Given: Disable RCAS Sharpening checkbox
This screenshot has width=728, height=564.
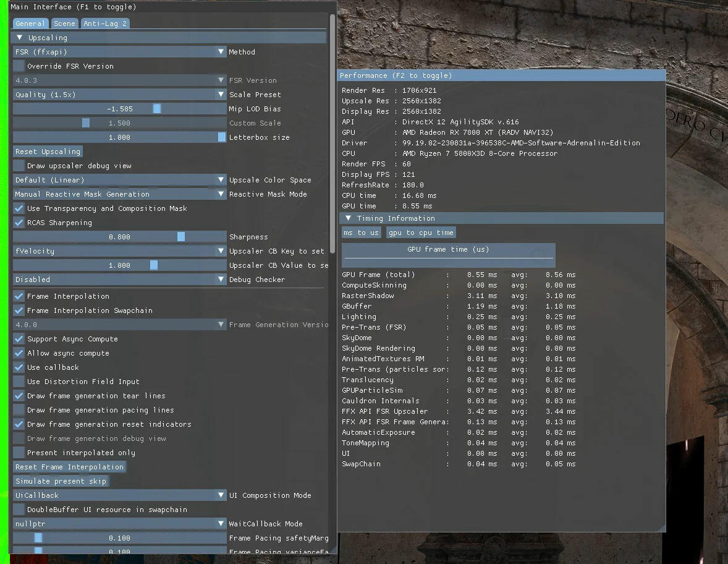Looking at the screenshot, I should [19, 223].
